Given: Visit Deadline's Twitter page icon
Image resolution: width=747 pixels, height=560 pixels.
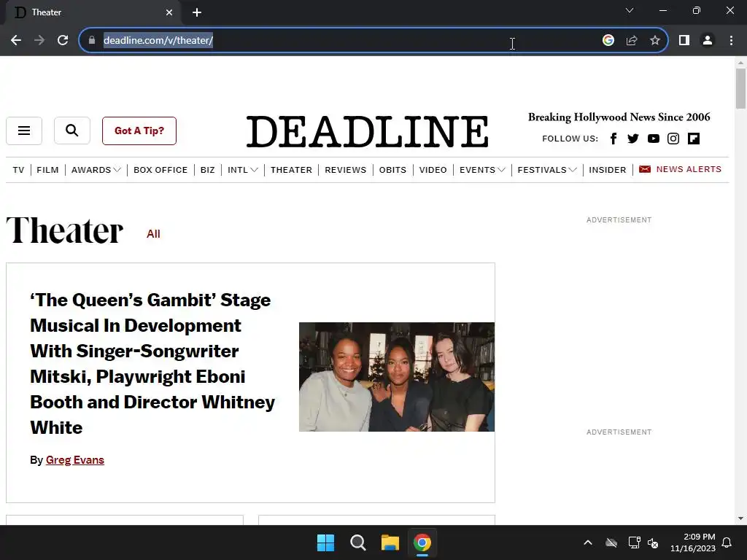Looking at the screenshot, I should [633, 139].
